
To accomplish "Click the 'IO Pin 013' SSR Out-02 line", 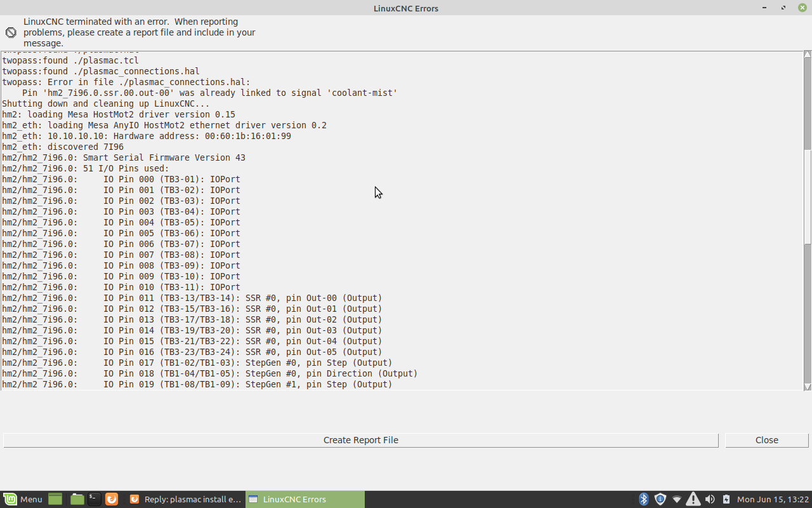I will (x=192, y=319).
